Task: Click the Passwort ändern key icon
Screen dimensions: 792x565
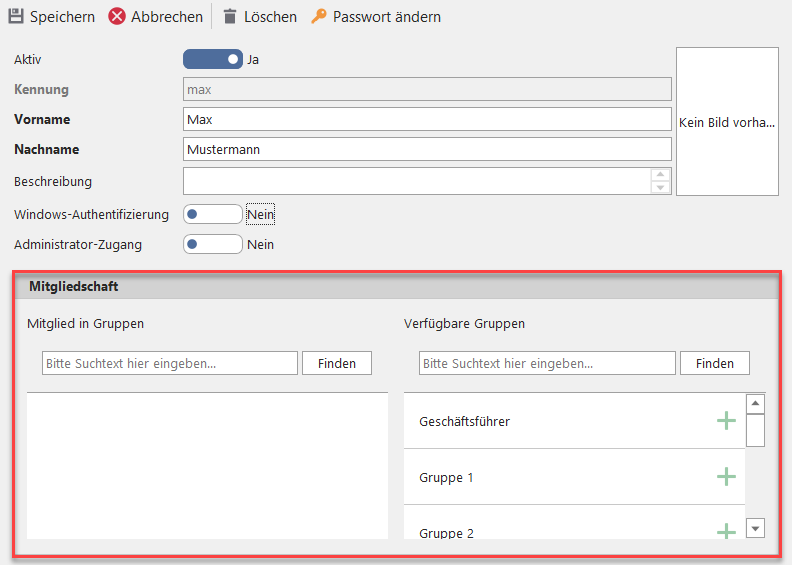Action: (x=319, y=17)
